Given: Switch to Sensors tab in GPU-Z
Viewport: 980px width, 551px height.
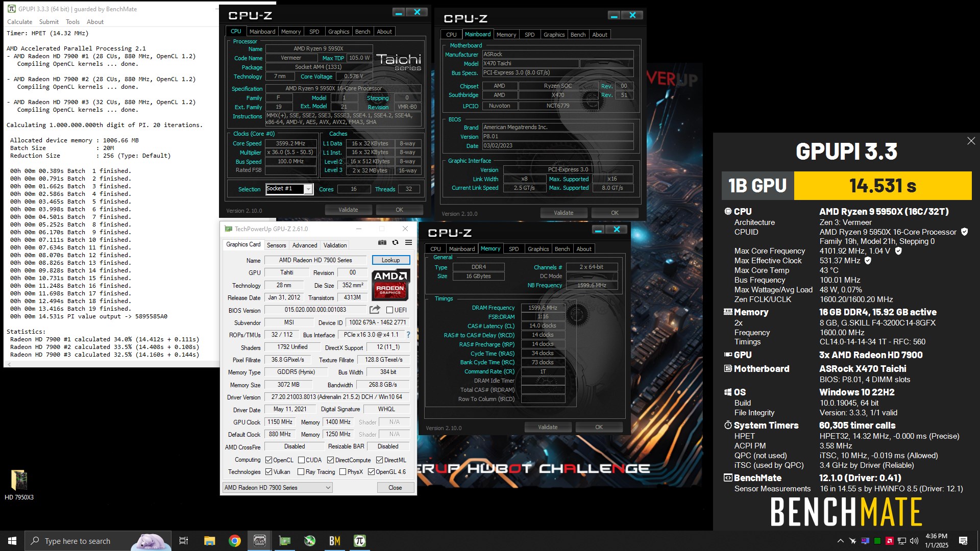Looking at the screenshot, I should pos(276,245).
